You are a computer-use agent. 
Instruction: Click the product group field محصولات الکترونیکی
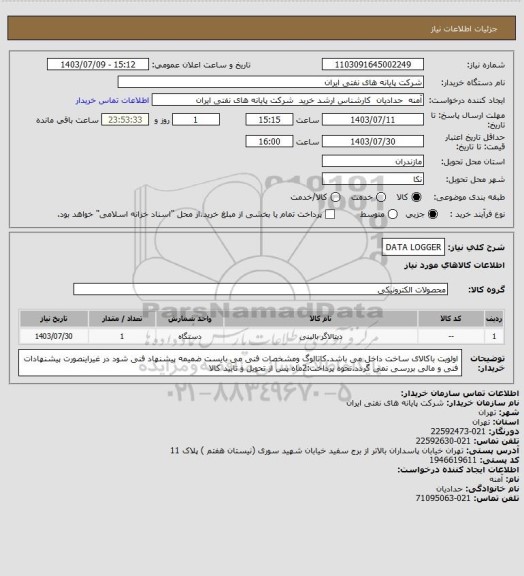[x=260, y=289]
